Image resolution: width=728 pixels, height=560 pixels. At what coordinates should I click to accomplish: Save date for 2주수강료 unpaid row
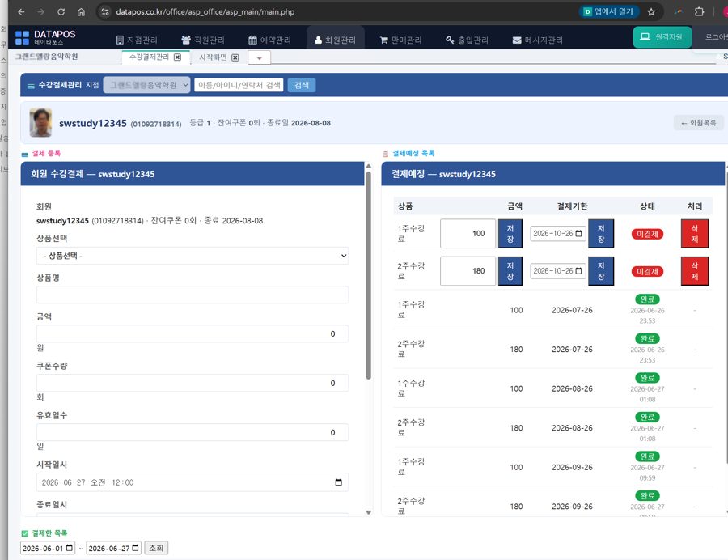[x=601, y=271]
